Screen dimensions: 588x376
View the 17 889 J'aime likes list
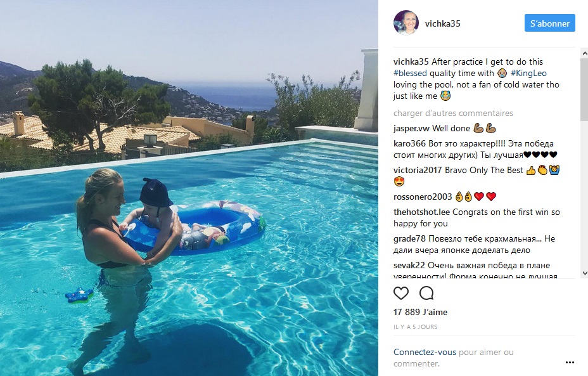tap(420, 312)
